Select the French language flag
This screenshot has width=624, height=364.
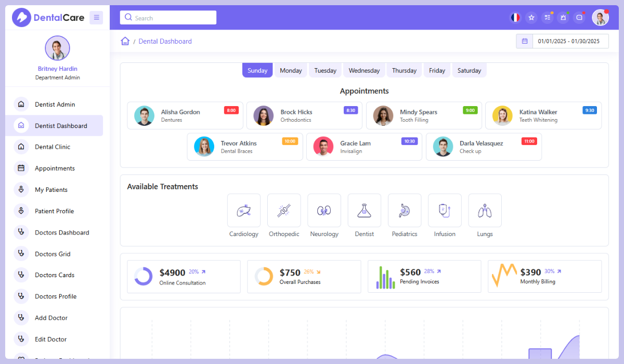point(515,17)
